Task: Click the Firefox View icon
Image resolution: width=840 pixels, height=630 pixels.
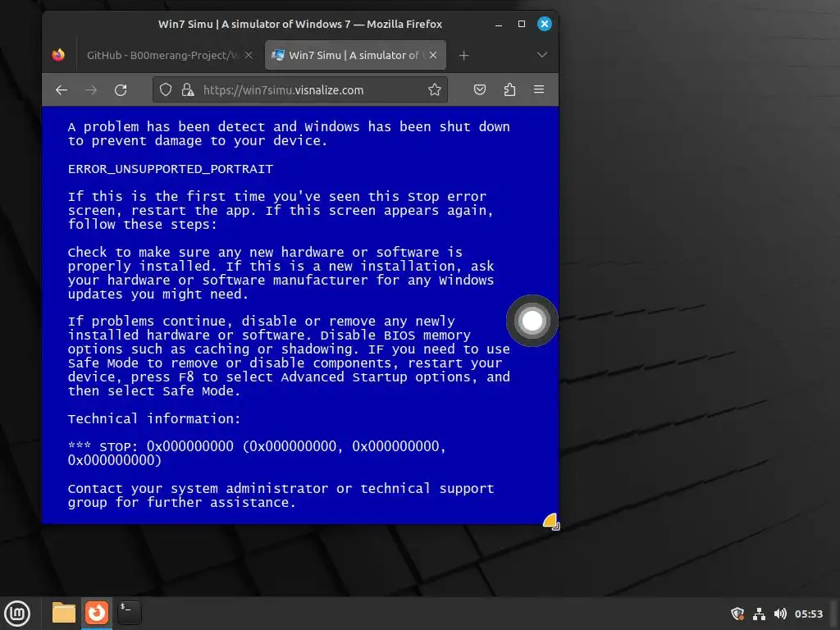Action: (x=58, y=55)
